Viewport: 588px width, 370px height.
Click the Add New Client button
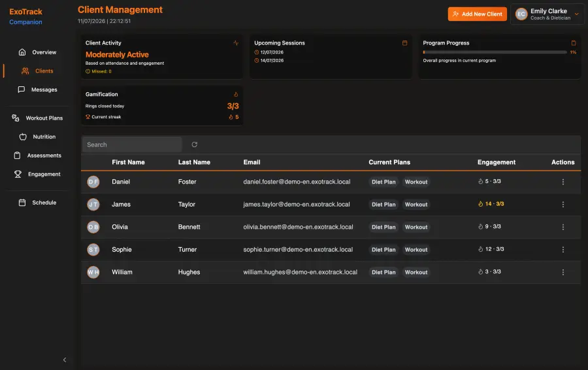pyautogui.click(x=477, y=14)
